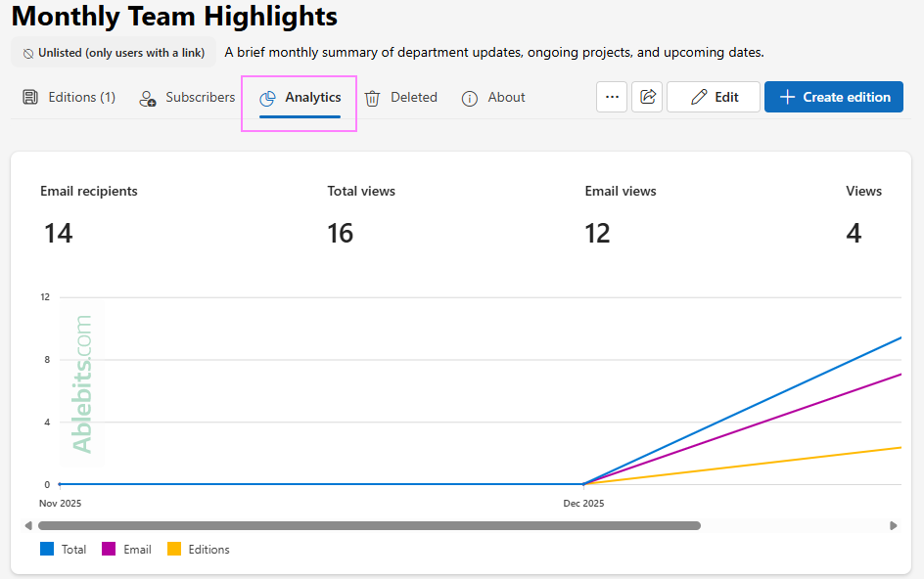This screenshot has width=924, height=579.
Task: Open the About tab
Action: (x=493, y=97)
